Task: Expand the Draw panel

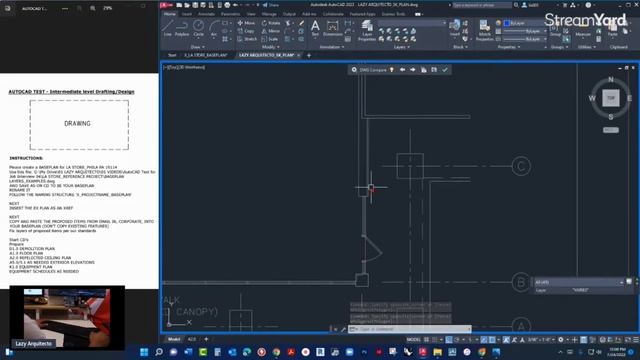Action: point(197,47)
